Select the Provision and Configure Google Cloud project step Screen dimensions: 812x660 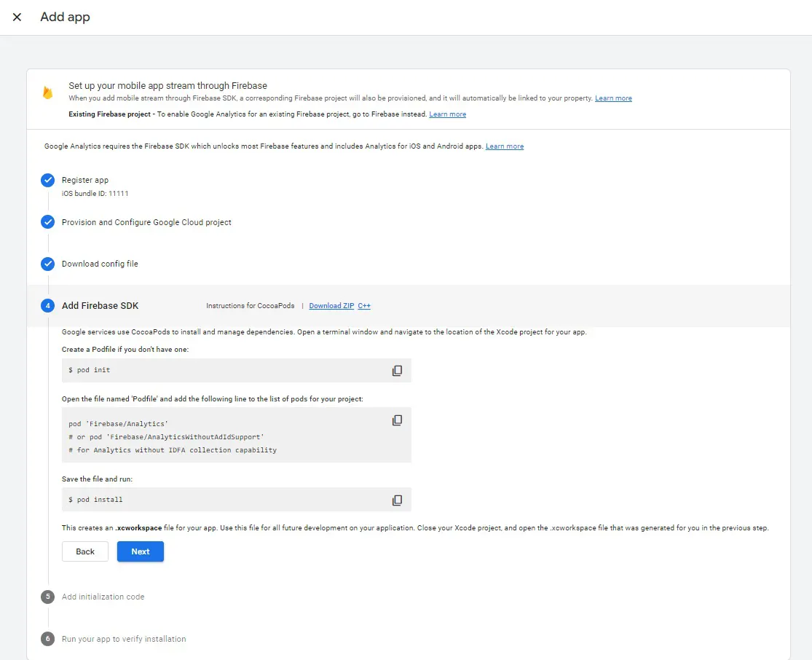146,222
